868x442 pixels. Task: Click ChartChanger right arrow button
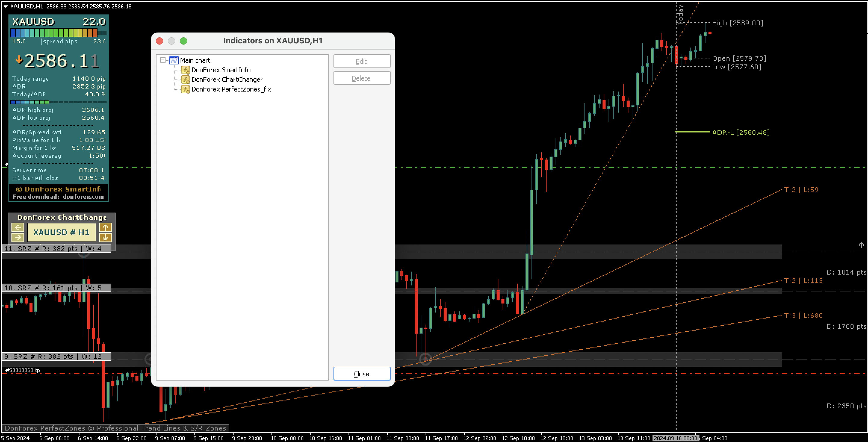point(18,237)
